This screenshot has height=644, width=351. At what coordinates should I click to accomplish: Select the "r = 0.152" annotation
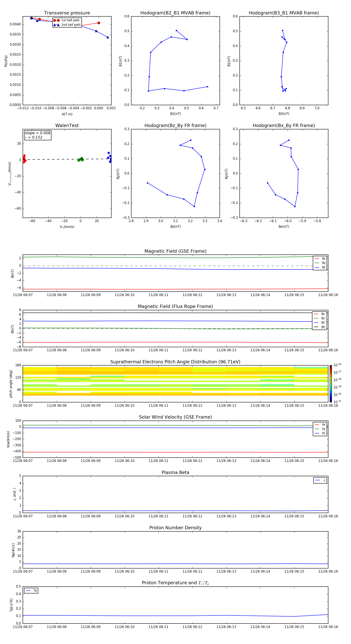tap(34, 137)
